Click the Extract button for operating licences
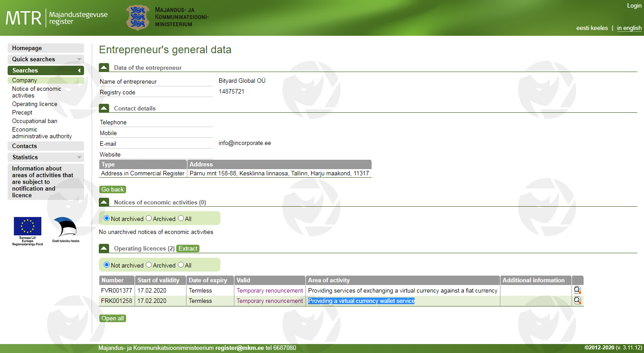 coord(188,248)
